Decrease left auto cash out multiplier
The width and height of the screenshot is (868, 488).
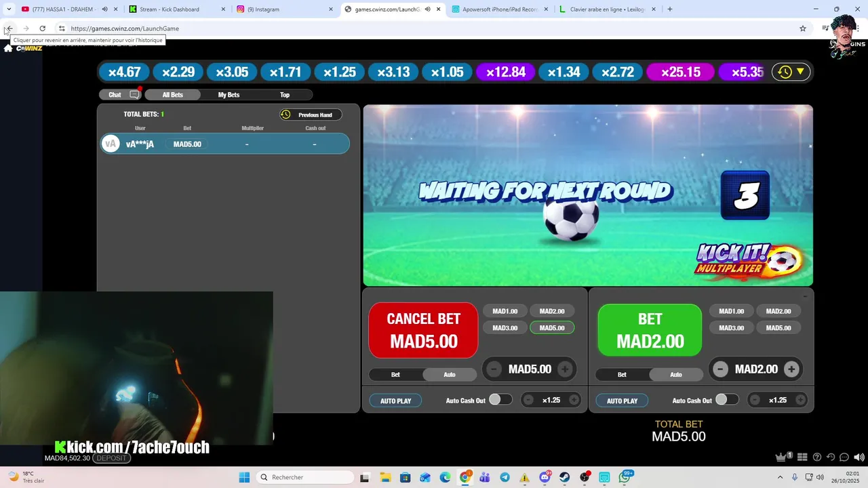528,400
